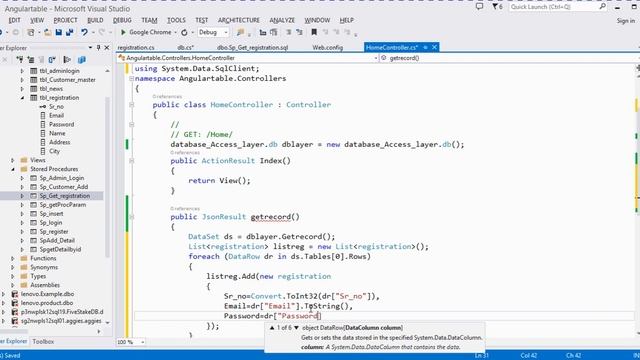Expand the Functions folder node
The image size is (640, 360).
tap(13, 258)
